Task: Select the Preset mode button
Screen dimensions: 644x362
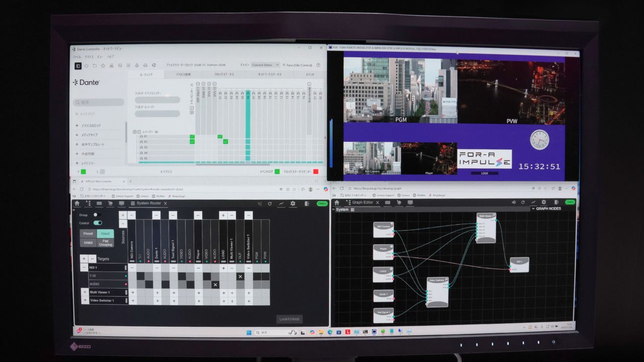Action: point(88,234)
